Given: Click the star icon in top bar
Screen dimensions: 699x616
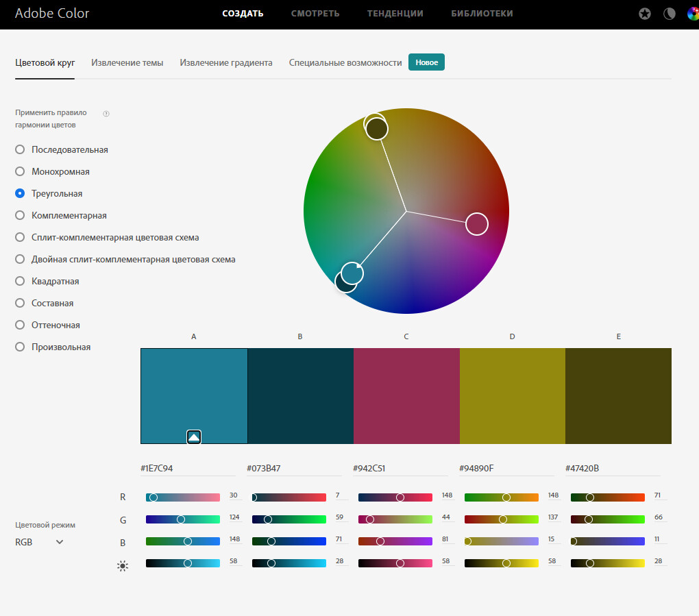Looking at the screenshot, I should 645,14.
